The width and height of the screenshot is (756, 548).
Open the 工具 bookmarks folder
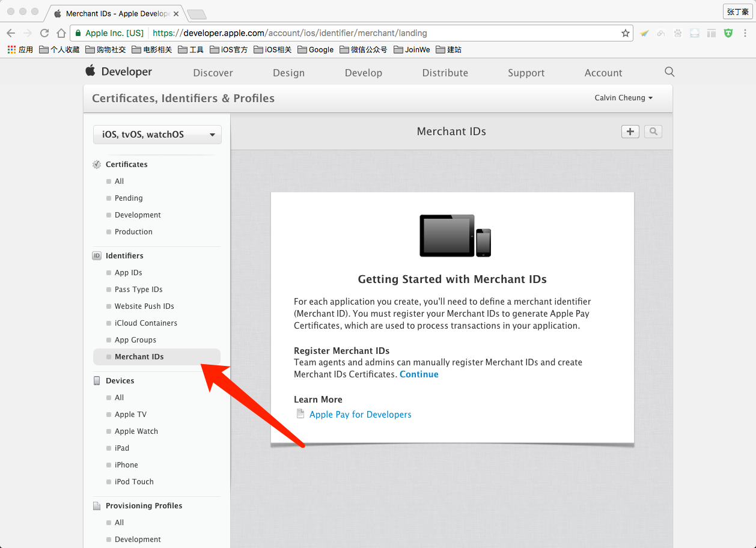coord(191,50)
